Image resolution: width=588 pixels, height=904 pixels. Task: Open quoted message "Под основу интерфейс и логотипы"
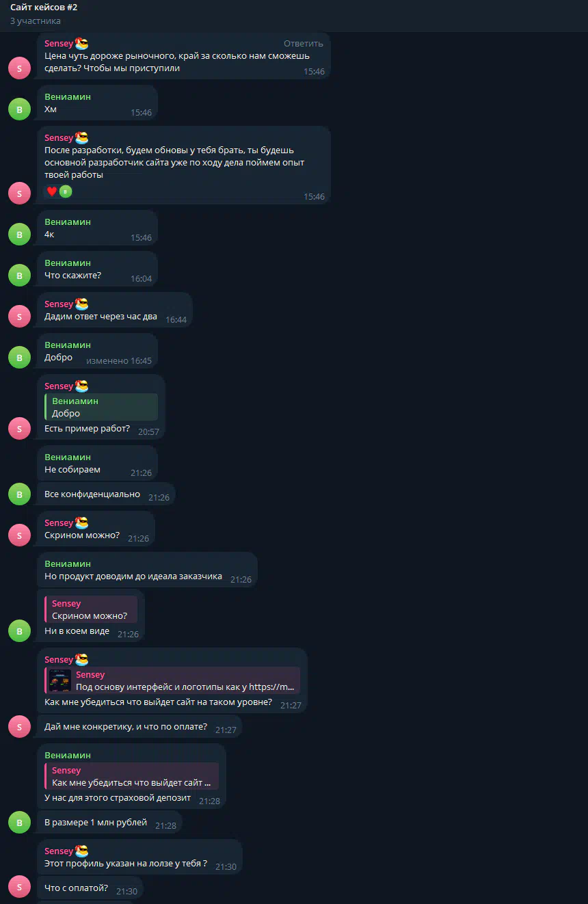pyautogui.click(x=172, y=680)
